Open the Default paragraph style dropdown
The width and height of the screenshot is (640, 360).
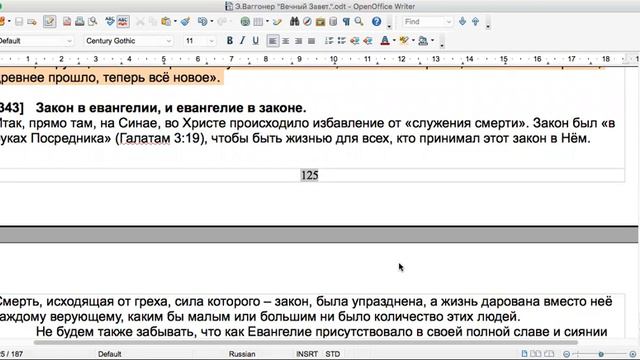69,41
